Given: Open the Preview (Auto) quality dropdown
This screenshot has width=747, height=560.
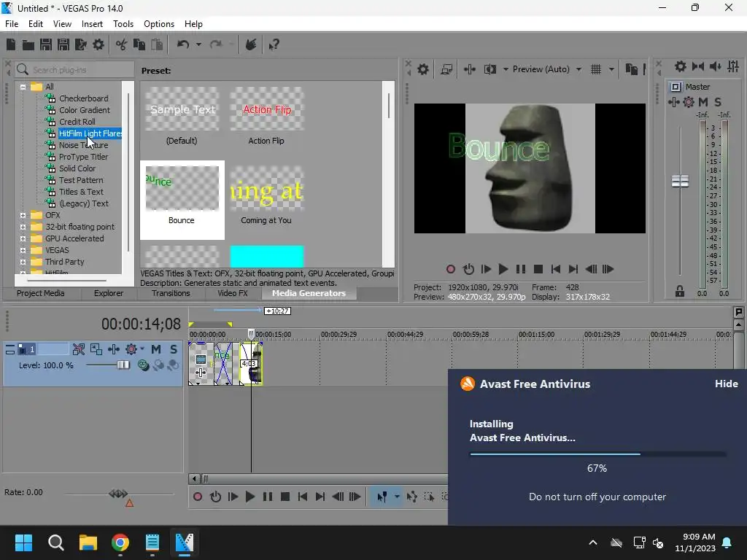Looking at the screenshot, I should (578, 69).
